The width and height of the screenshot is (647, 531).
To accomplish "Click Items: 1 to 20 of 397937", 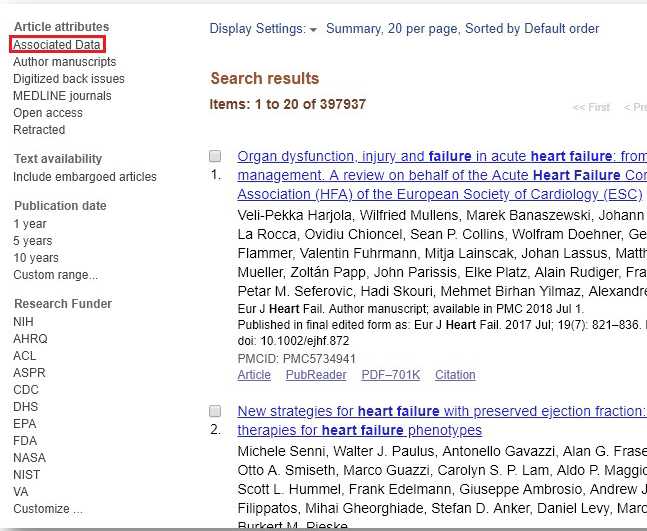I will click(288, 104).
